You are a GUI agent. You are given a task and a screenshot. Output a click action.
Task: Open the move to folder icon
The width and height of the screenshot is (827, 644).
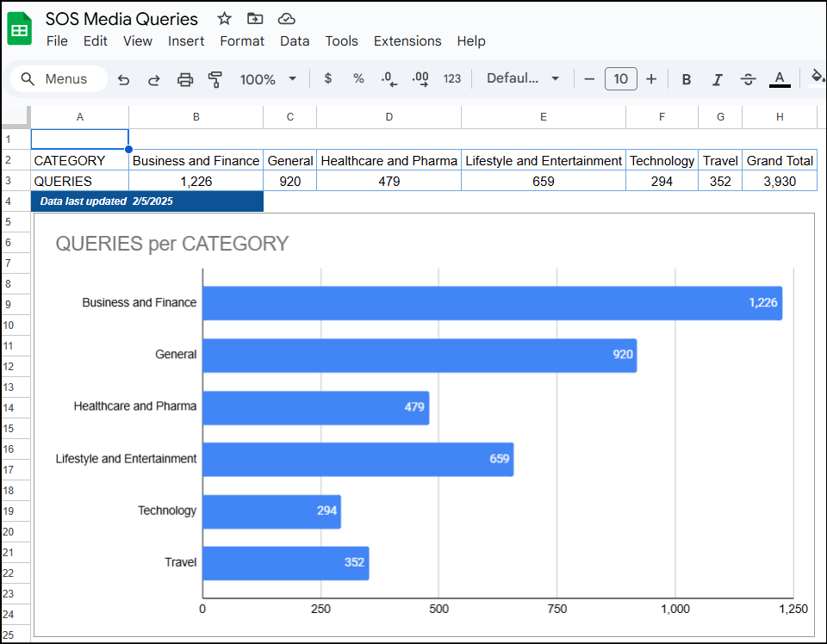coord(255,19)
